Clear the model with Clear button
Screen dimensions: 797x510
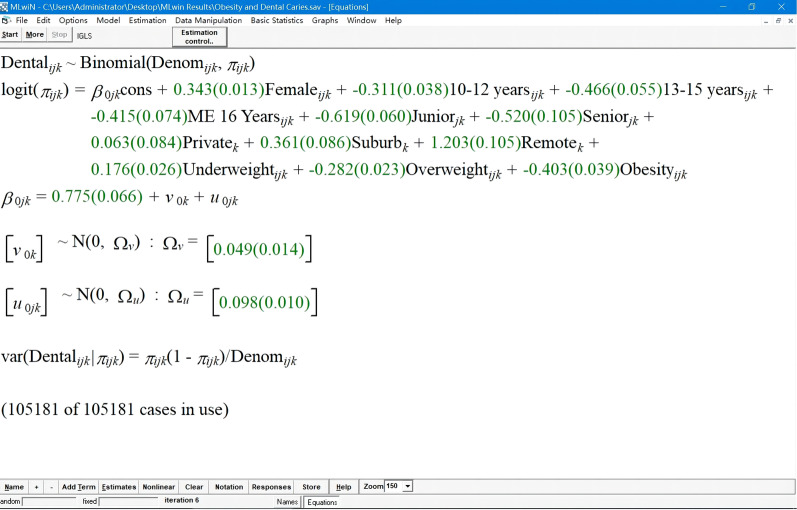pos(194,487)
